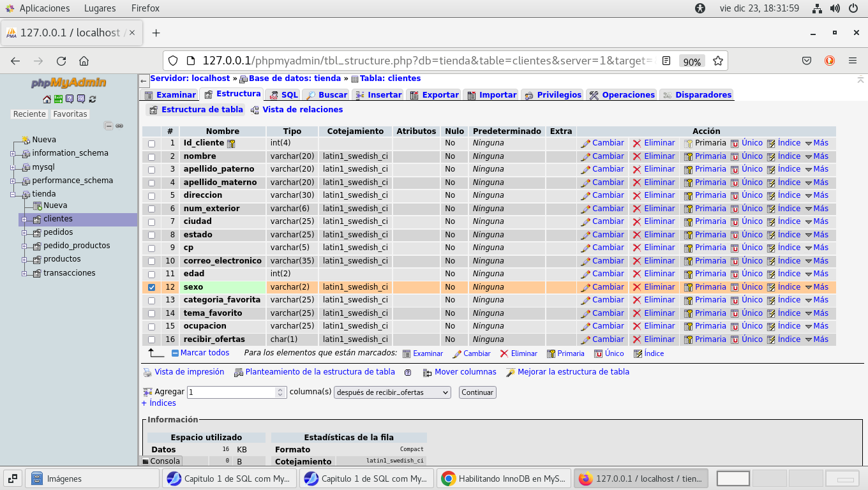868x490 pixels.
Task: Uncheck the sexo column checkbox
Action: (151, 288)
